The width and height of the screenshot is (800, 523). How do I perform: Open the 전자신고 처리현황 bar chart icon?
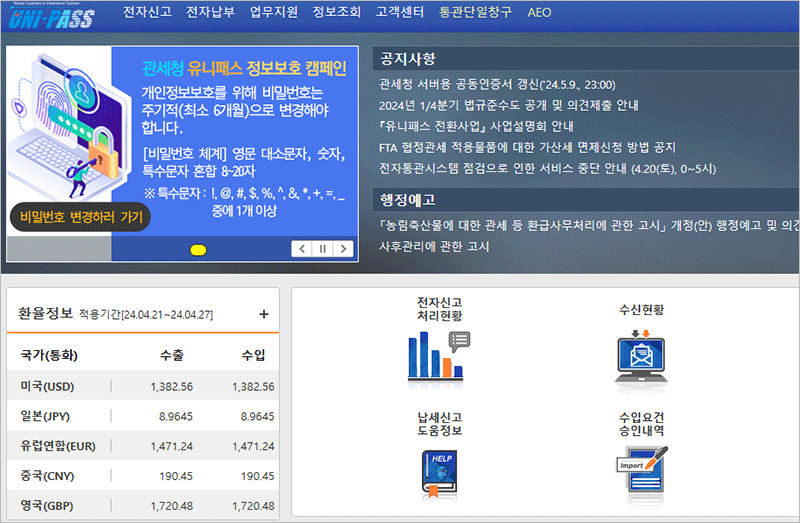coord(439,356)
